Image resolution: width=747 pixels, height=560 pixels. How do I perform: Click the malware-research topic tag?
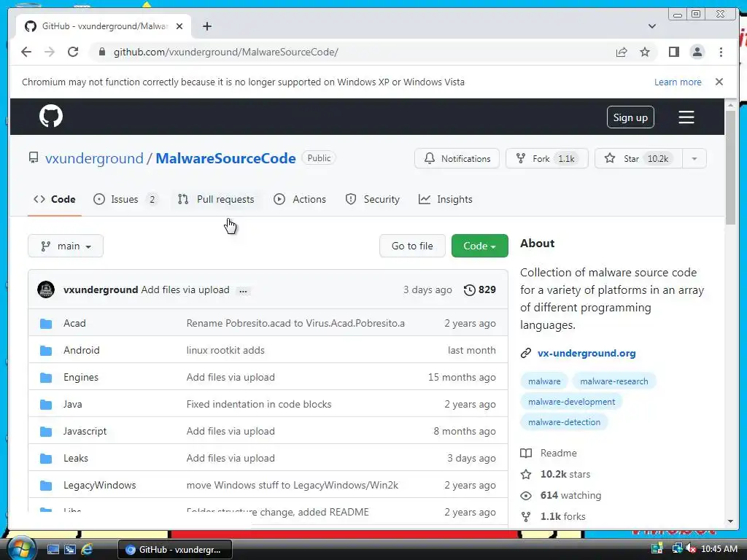pyautogui.click(x=614, y=381)
